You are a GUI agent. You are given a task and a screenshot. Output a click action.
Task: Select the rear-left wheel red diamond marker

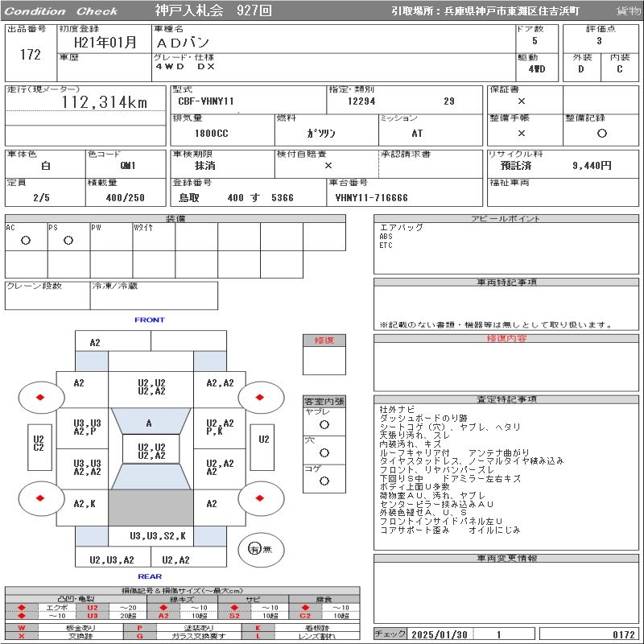(x=40, y=497)
